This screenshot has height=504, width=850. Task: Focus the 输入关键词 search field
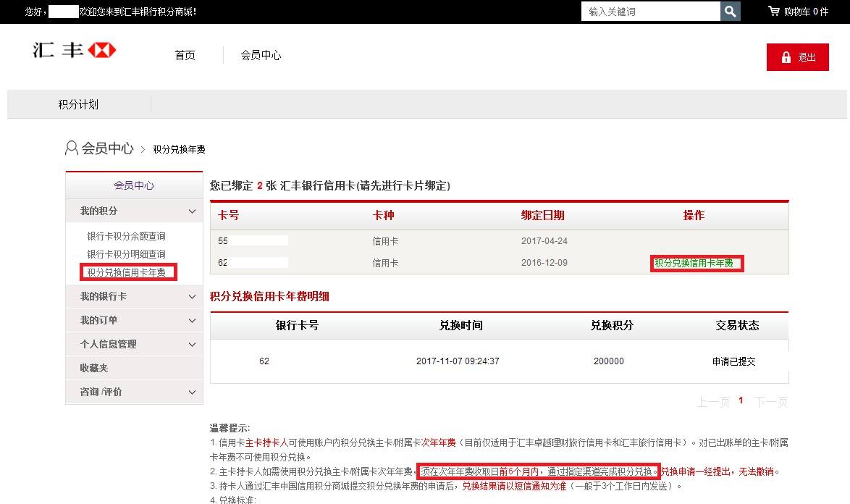pyautogui.click(x=650, y=12)
